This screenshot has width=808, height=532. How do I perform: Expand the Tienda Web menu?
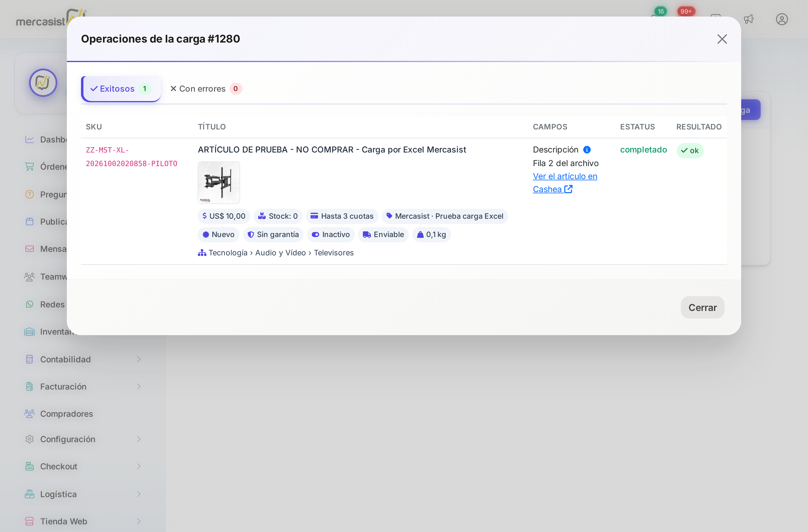tap(83, 521)
